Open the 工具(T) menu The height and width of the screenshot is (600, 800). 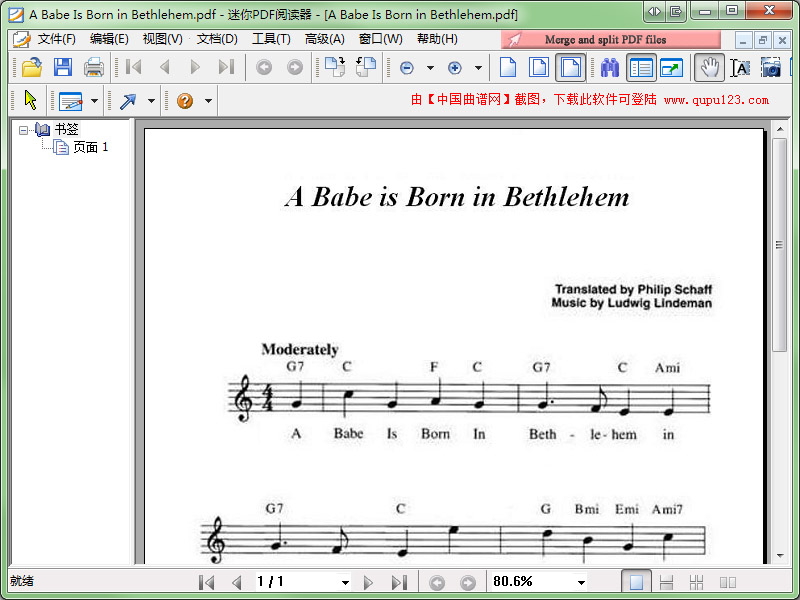pos(271,40)
